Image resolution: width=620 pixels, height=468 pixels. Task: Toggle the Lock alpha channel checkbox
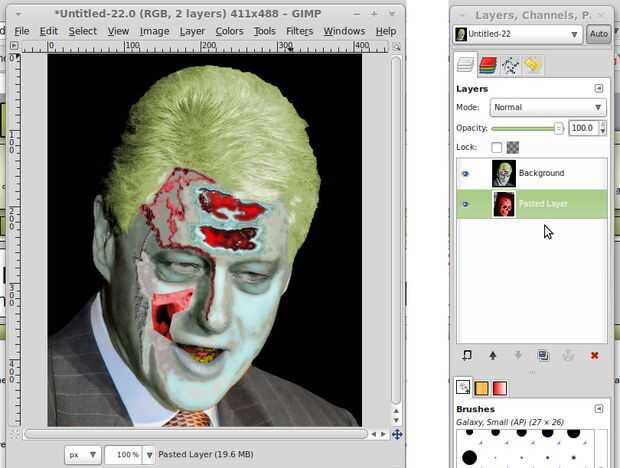pyautogui.click(x=513, y=147)
